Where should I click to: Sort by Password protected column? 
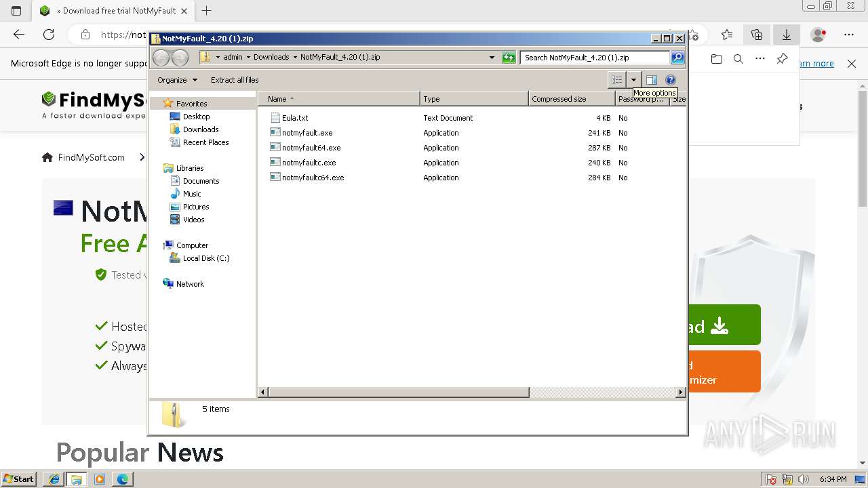[x=642, y=99]
